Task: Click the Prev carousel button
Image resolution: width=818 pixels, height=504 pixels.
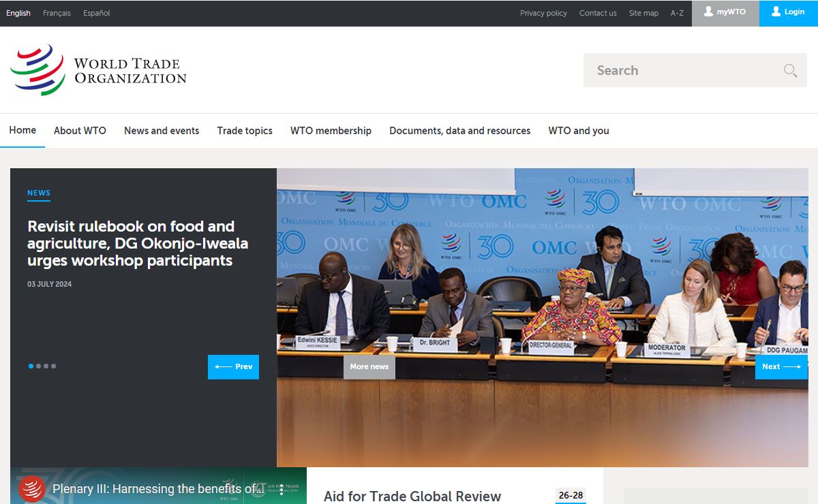Action: pyautogui.click(x=233, y=366)
